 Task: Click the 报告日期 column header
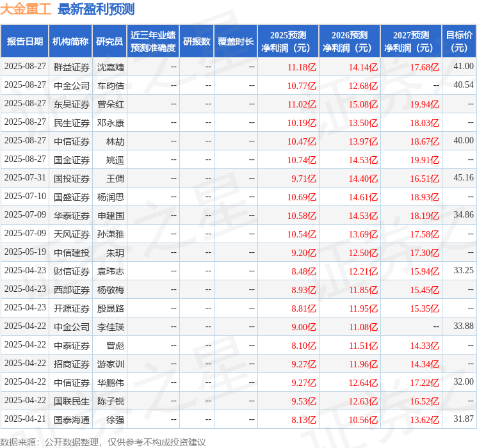25,42
